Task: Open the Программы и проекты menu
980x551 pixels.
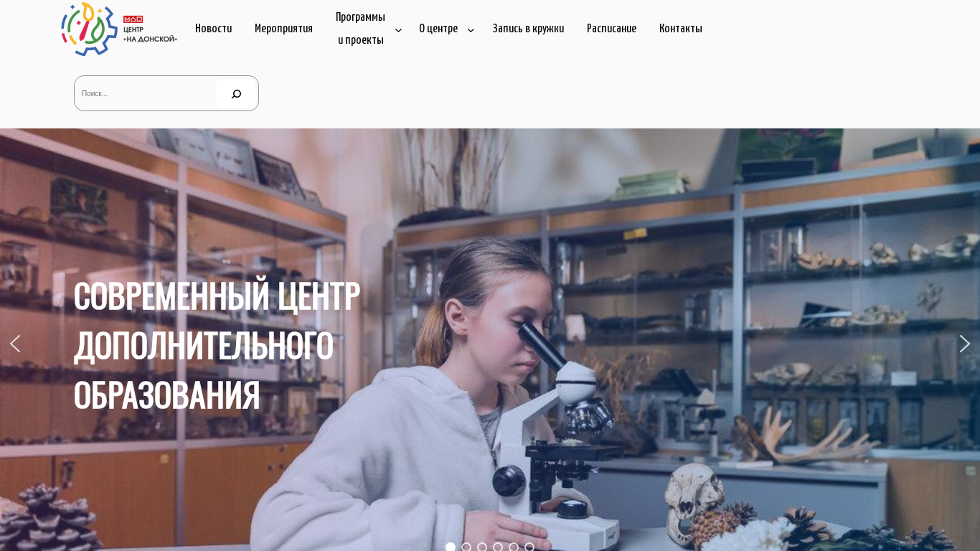Action: click(360, 29)
